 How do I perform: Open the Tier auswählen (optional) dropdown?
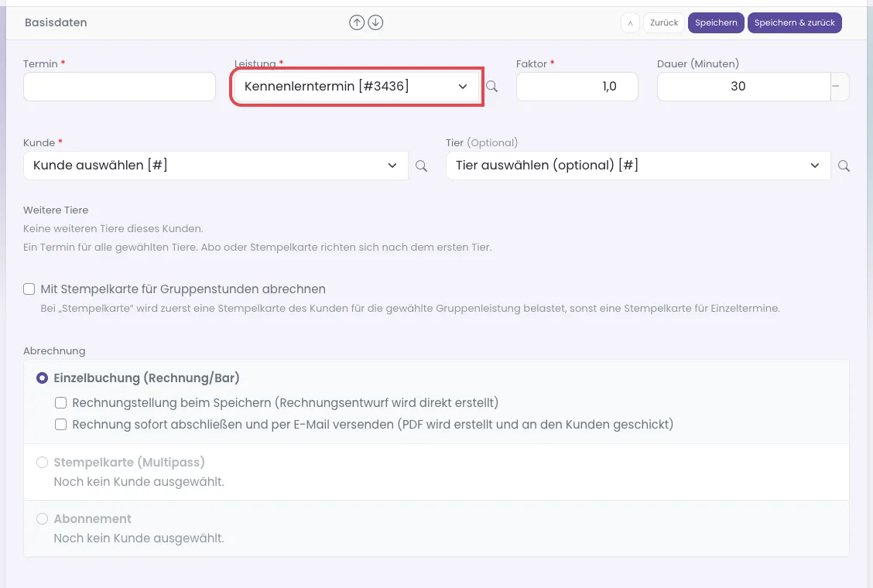pyautogui.click(x=638, y=166)
